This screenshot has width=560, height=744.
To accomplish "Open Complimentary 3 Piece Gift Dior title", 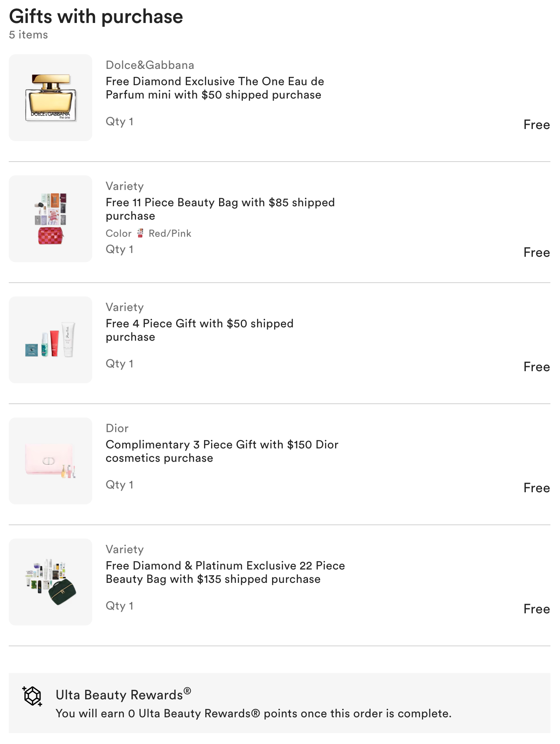I will [222, 451].
